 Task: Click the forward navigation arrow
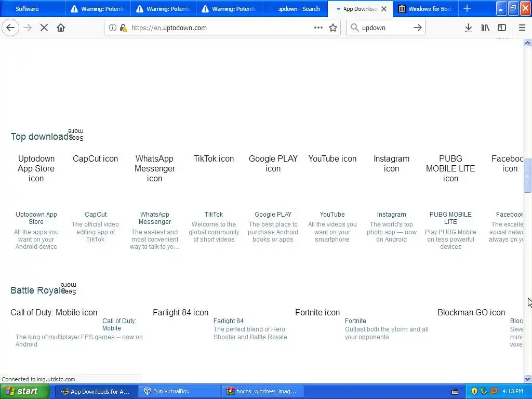point(28,28)
